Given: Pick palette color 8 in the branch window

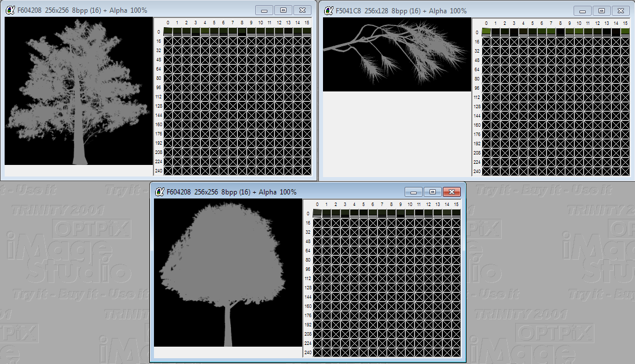Looking at the screenshot, I should tap(560, 32).
